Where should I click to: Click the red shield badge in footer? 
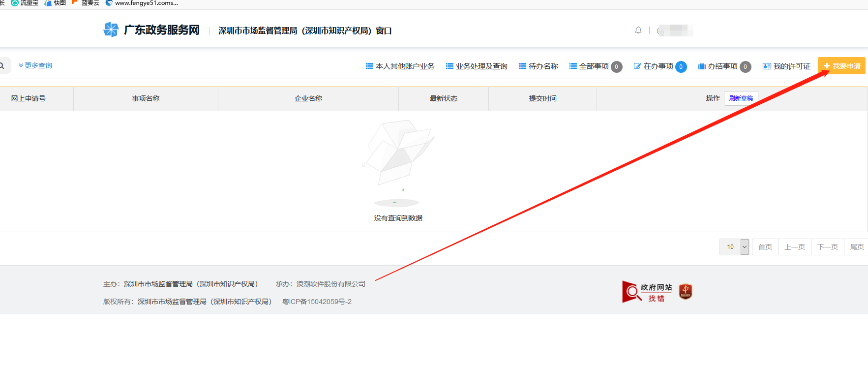[686, 292]
